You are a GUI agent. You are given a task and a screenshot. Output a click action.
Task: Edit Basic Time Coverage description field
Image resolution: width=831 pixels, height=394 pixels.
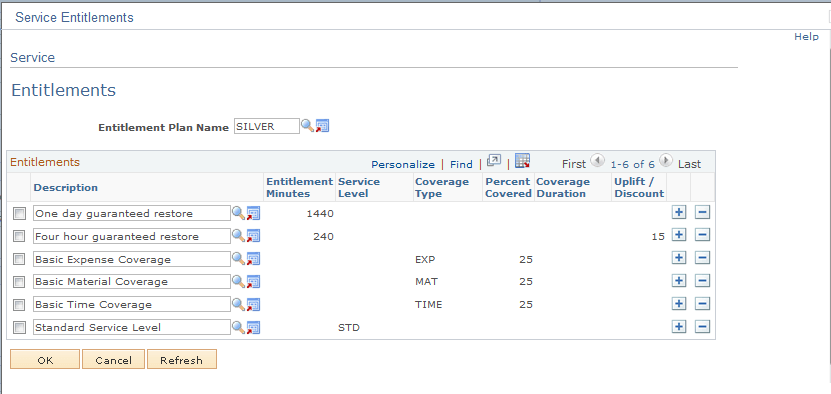132,304
